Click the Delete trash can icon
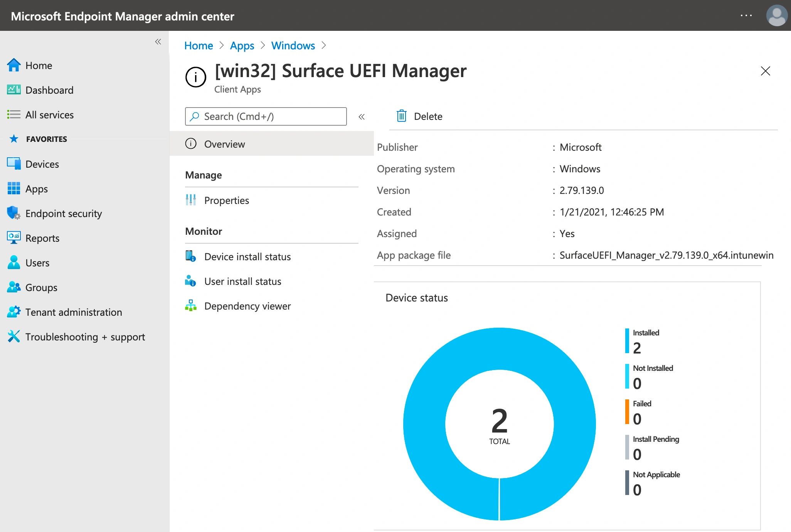 click(x=401, y=116)
